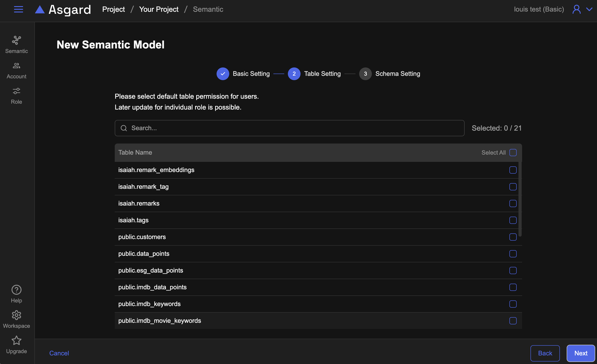Click the Asgard triangle logo
The image size is (597, 364).
coord(40,10)
